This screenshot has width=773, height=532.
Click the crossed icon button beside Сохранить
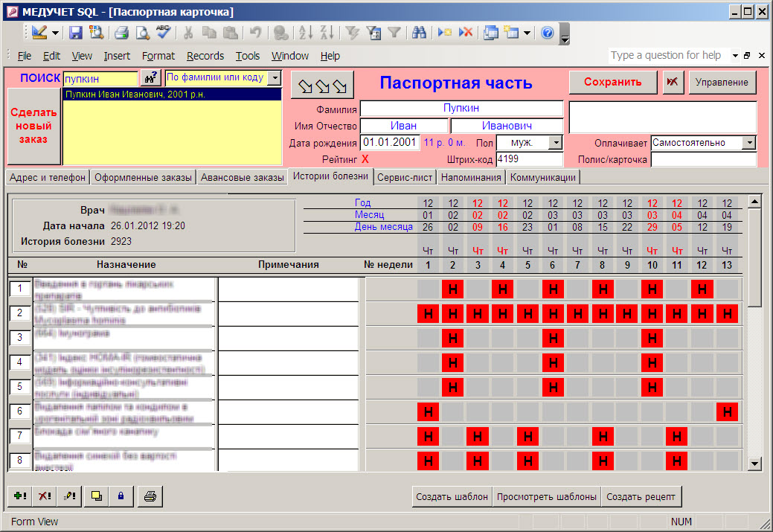(x=672, y=82)
